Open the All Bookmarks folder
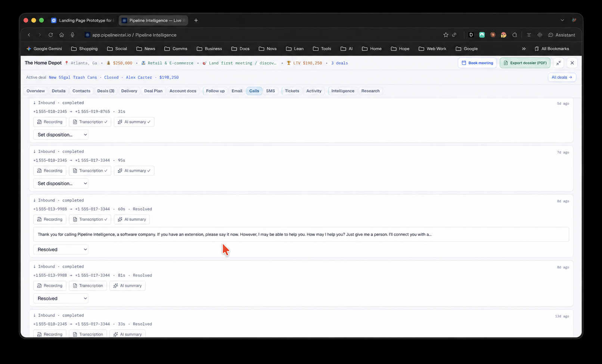This screenshot has width=602, height=364. coord(552,48)
